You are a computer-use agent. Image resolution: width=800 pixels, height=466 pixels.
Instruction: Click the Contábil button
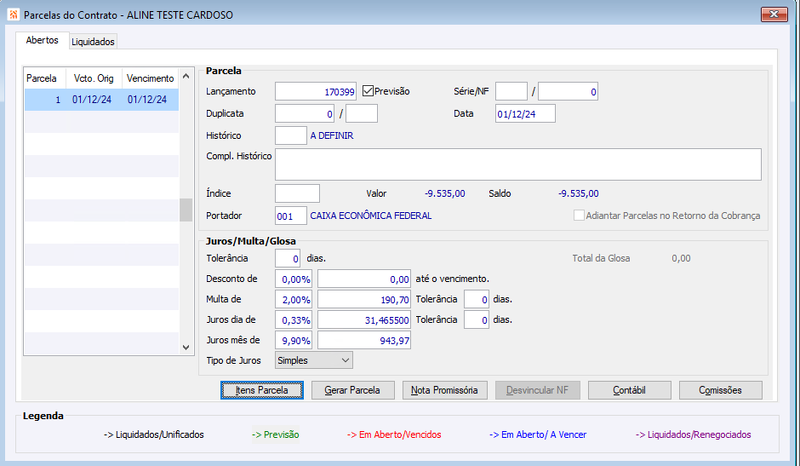tap(629, 390)
